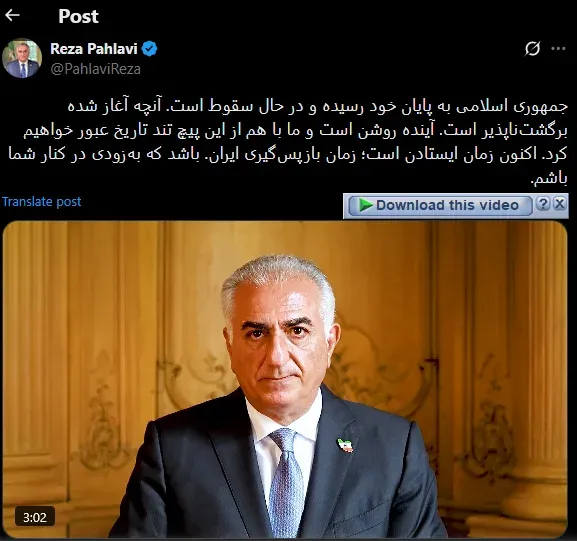Dismiss the download video bar with X
The width and height of the screenshot is (577, 541).
click(560, 204)
